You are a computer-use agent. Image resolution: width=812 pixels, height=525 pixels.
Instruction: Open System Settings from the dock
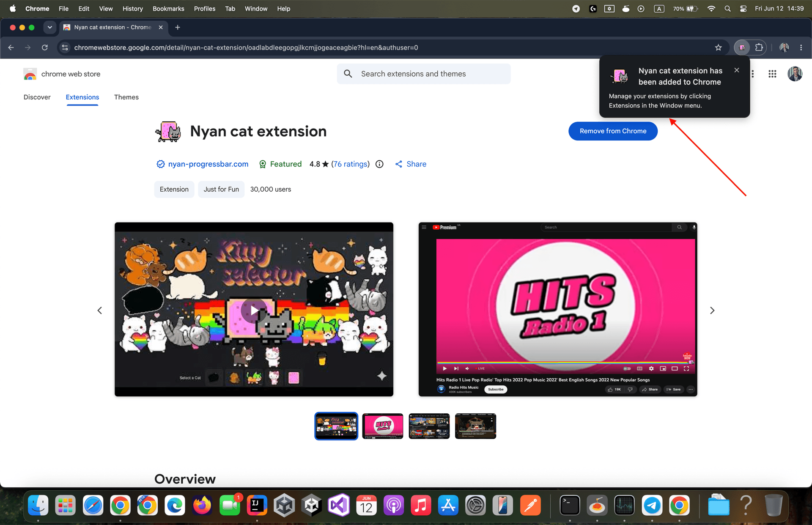(x=475, y=505)
